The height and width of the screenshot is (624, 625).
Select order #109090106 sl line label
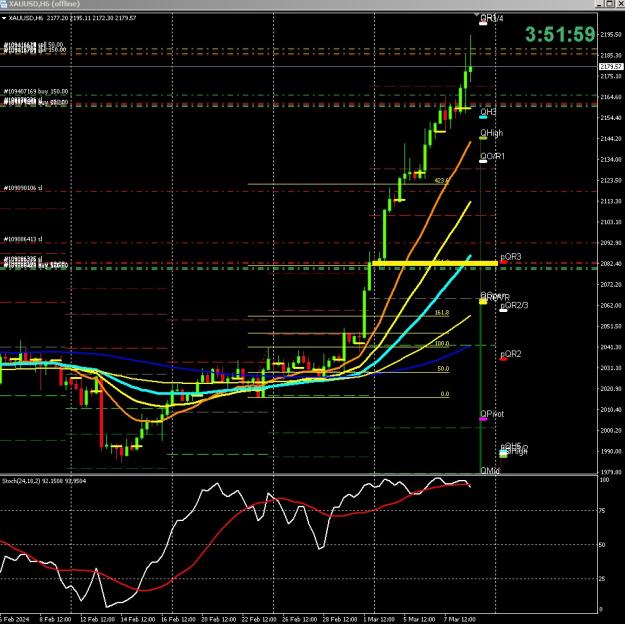(x=23, y=188)
